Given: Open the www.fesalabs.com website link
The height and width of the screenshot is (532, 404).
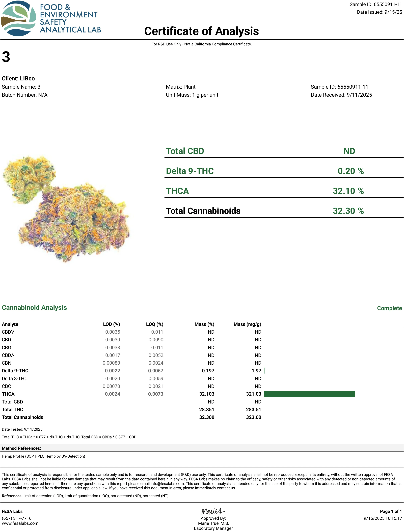Looking at the screenshot, I should [x=20, y=523].
